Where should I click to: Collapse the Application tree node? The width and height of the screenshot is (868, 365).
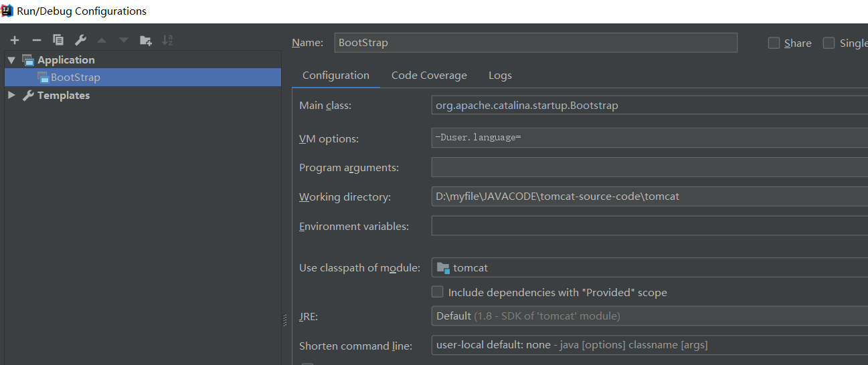coord(11,60)
